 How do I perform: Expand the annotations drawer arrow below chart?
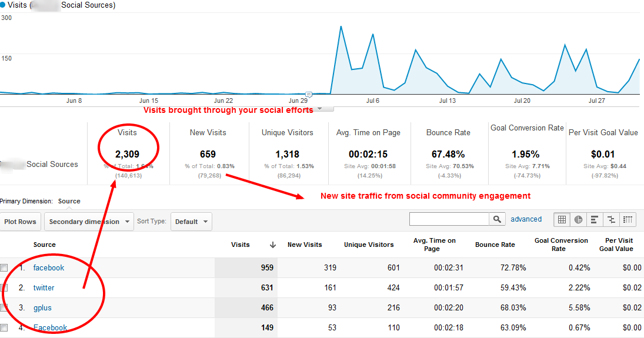pos(319,109)
